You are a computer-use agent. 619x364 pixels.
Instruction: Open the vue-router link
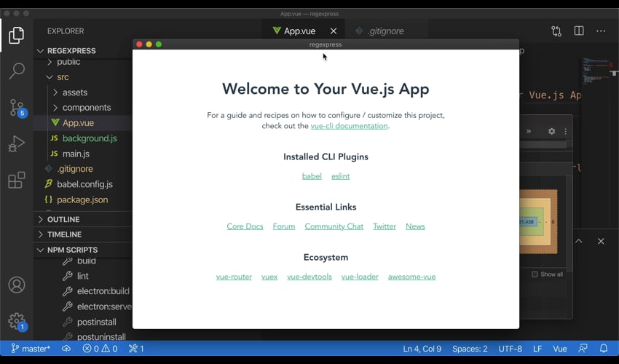(234, 277)
